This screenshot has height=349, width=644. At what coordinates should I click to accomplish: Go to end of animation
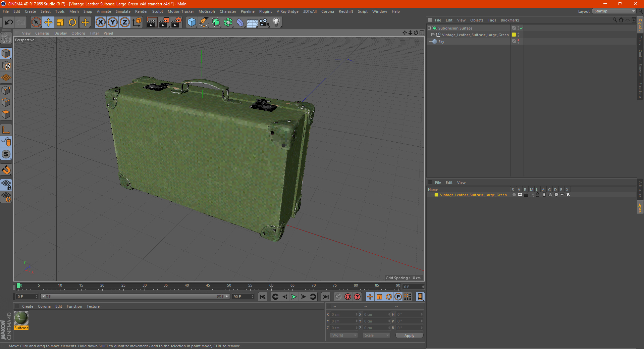tap(326, 297)
